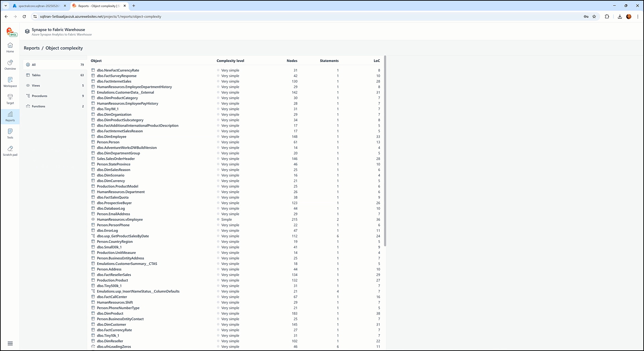Filter the list by Views
The image size is (644, 351).
(36, 85)
